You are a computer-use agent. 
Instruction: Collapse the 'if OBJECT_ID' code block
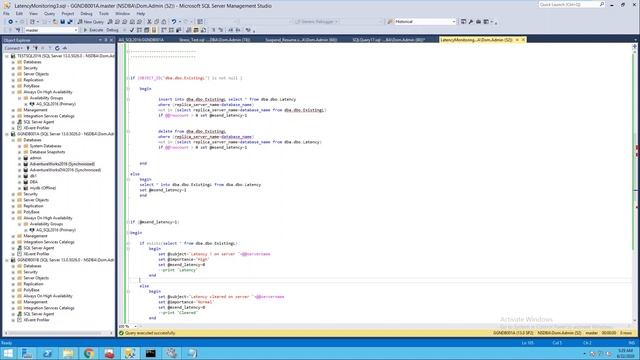point(128,78)
